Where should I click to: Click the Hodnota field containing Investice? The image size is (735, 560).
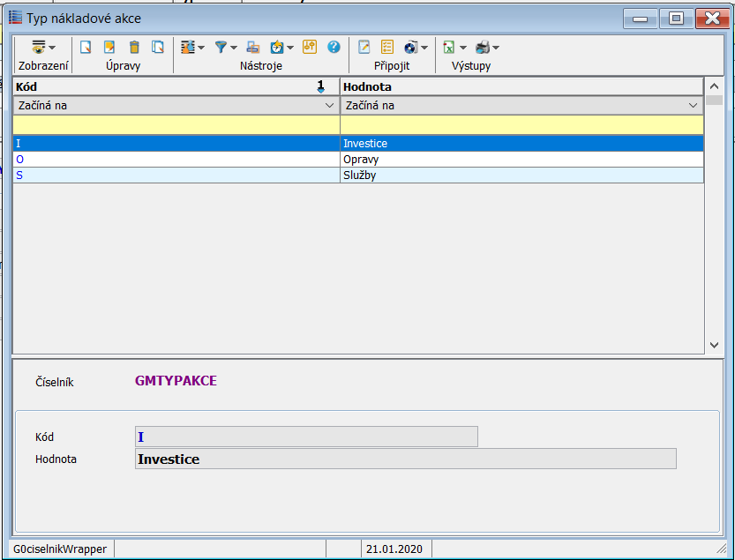click(x=405, y=459)
